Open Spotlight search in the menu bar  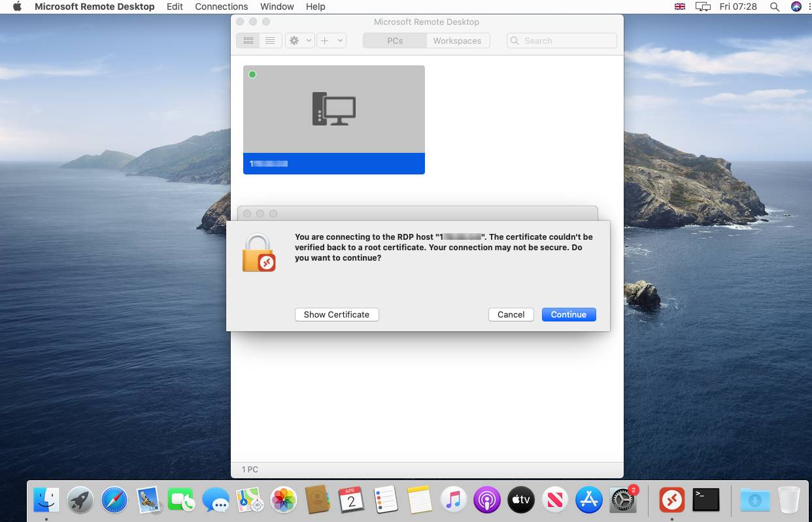click(775, 7)
